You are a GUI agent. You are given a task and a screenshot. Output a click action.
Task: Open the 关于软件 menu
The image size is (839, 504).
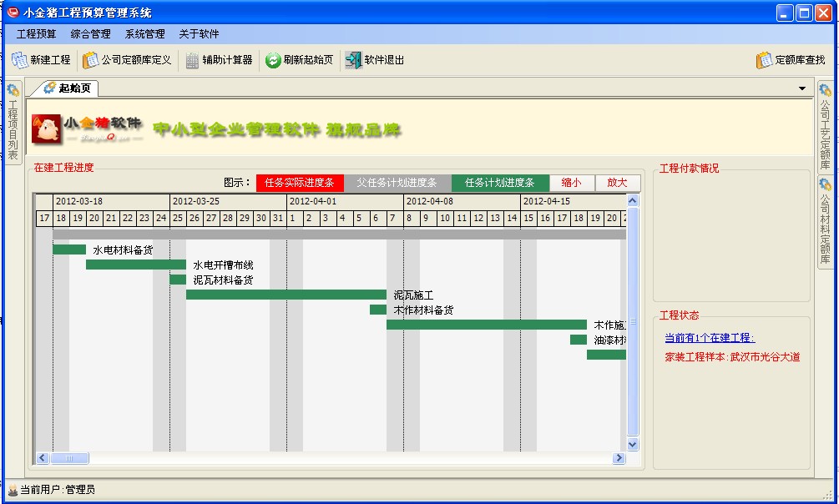pyautogui.click(x=199, y=34)
